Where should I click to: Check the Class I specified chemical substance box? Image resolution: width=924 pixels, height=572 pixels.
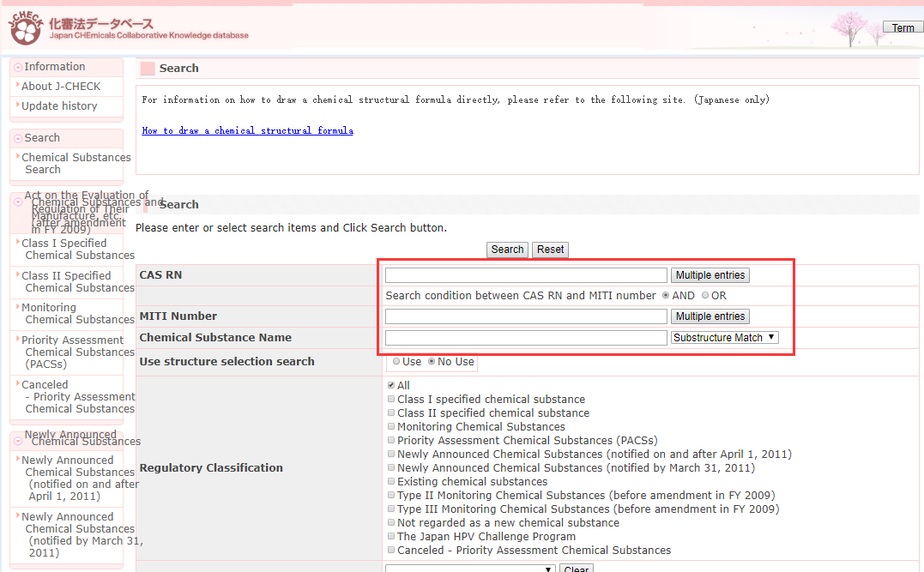[x=391, y=400]
